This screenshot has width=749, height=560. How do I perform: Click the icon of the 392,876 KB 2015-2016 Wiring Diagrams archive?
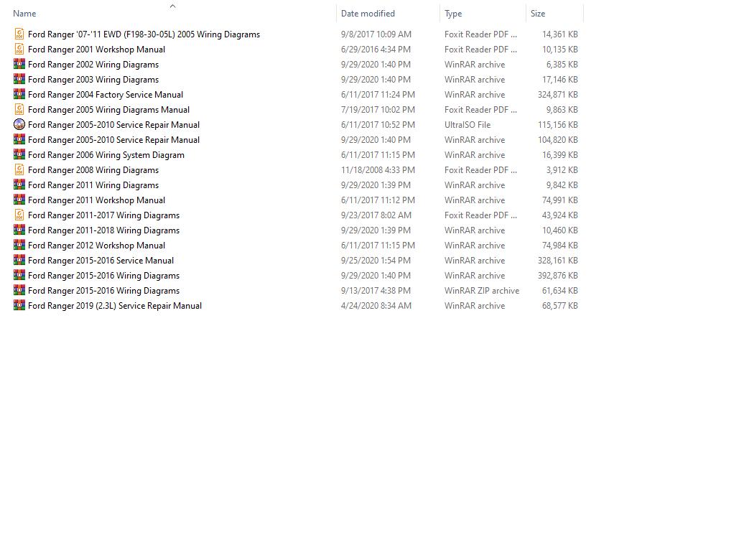[x=19, y=276]
